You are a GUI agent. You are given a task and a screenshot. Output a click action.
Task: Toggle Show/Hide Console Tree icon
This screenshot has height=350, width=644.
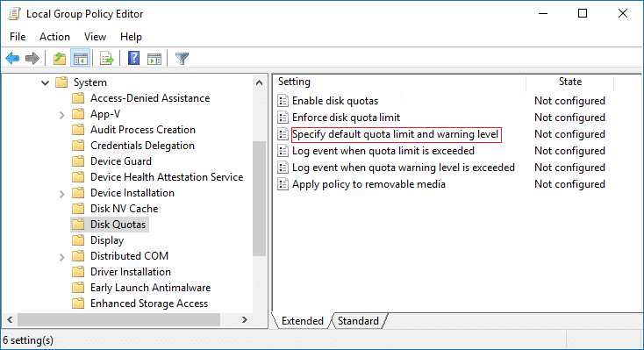pyautogui.click(x=81, y=58)
